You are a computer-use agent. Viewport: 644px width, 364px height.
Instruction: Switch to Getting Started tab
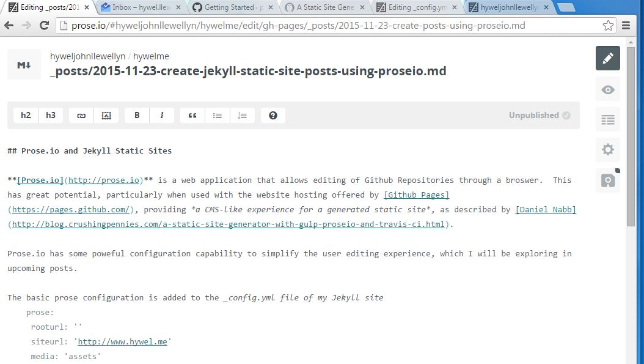pyautogui.click(x=232, y=7)
